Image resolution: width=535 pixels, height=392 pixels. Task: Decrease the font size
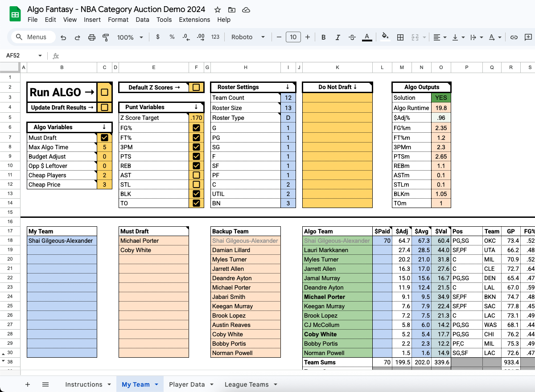(x=279, y=37)
